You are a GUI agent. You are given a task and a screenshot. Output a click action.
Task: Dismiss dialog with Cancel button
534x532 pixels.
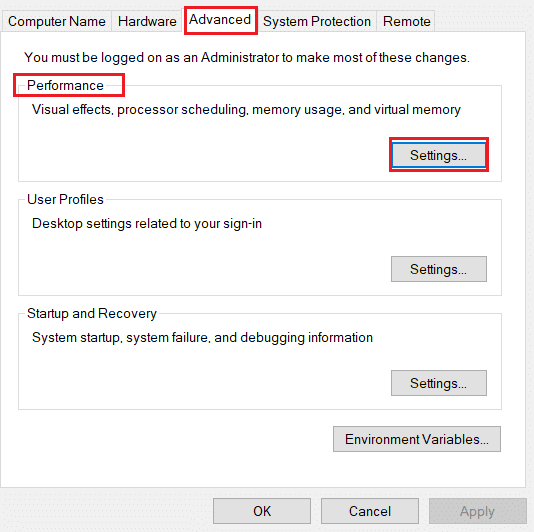click(370, 511)
